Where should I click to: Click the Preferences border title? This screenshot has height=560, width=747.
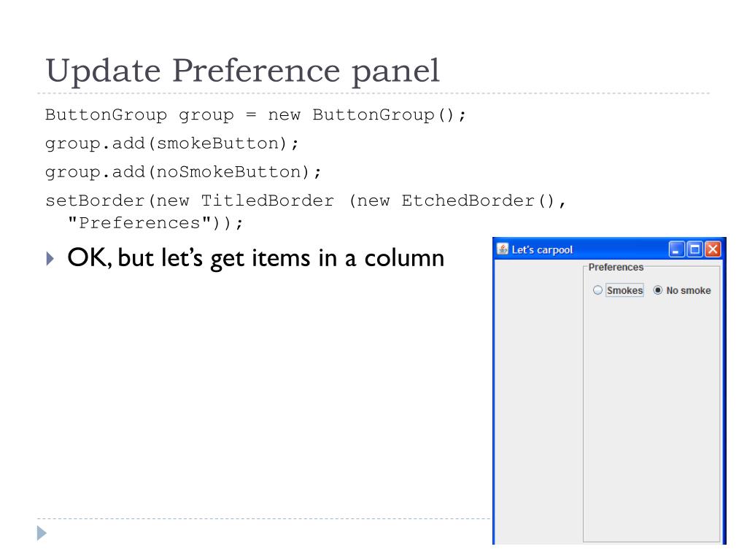click(616, 267)
